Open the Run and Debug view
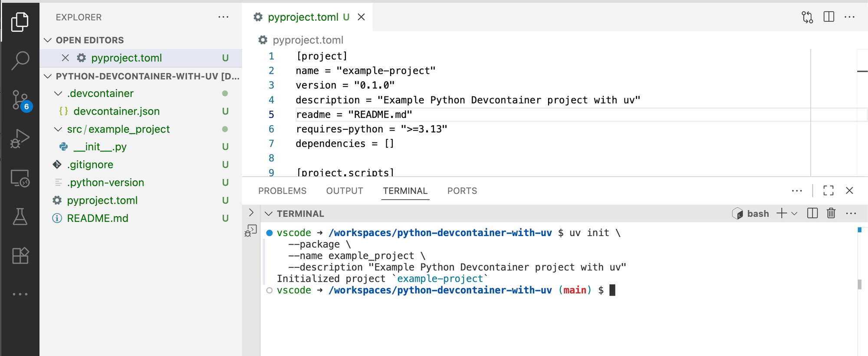This screenshot has height=356, width=868. [20, 139]
